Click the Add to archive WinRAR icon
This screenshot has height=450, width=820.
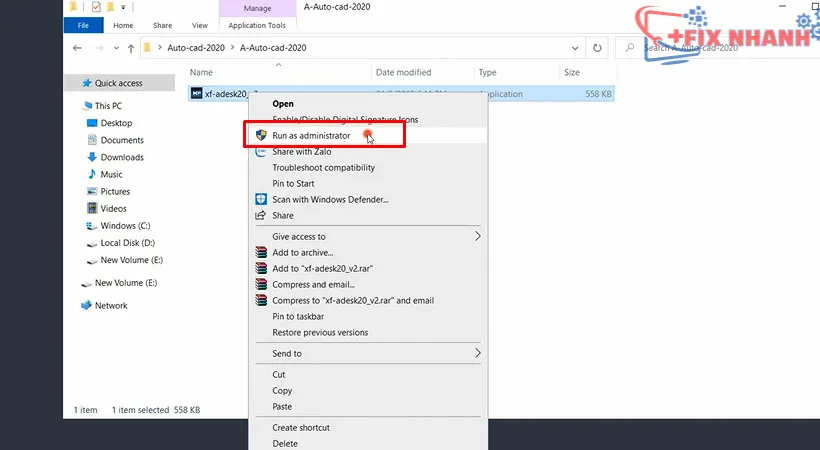(x=260, y=252)
